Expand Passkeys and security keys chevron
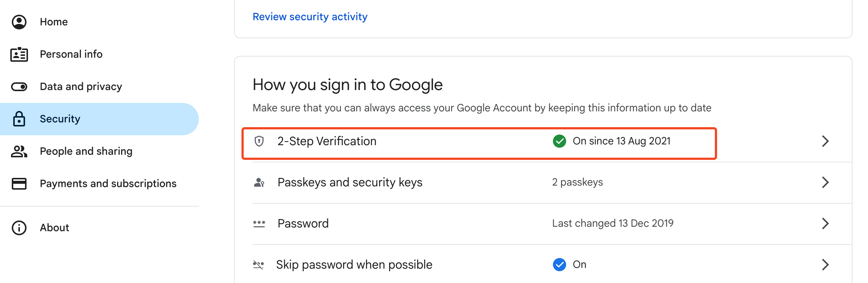The image size is (868, 283). [x=825, y=182]
